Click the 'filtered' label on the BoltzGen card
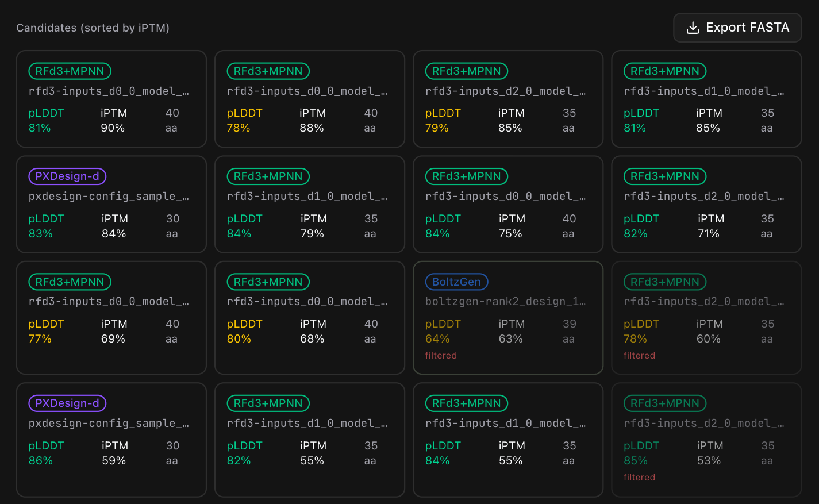This screenshot has height=504, width=819. pos(441,356)
